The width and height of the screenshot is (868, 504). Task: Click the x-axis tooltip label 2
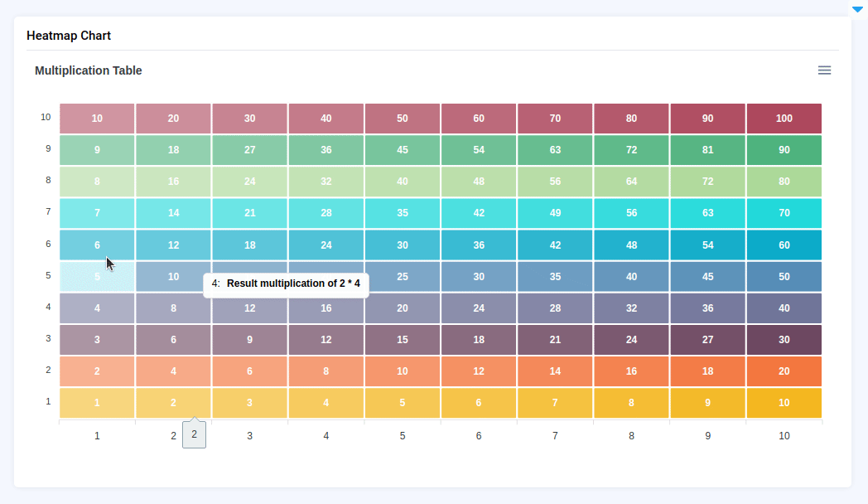pyautogui.click(x=194, y=434)
